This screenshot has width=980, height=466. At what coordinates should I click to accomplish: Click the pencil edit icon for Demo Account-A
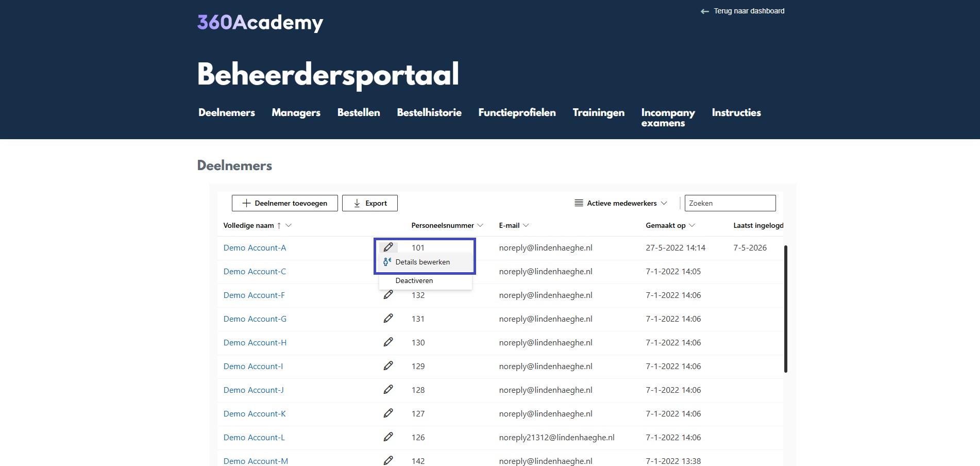[388, 247]
